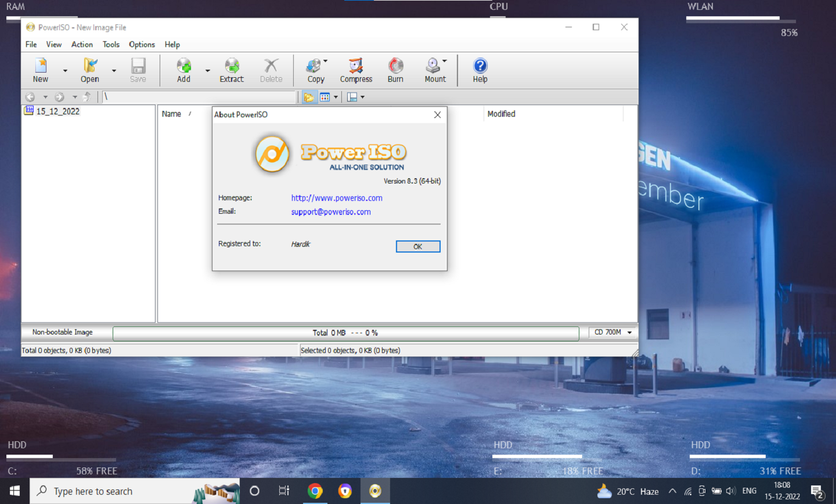Click the Back navigation arrow icon
Image resolution: width=836 pixels, height=504 pixels.
tap(30, 97)
